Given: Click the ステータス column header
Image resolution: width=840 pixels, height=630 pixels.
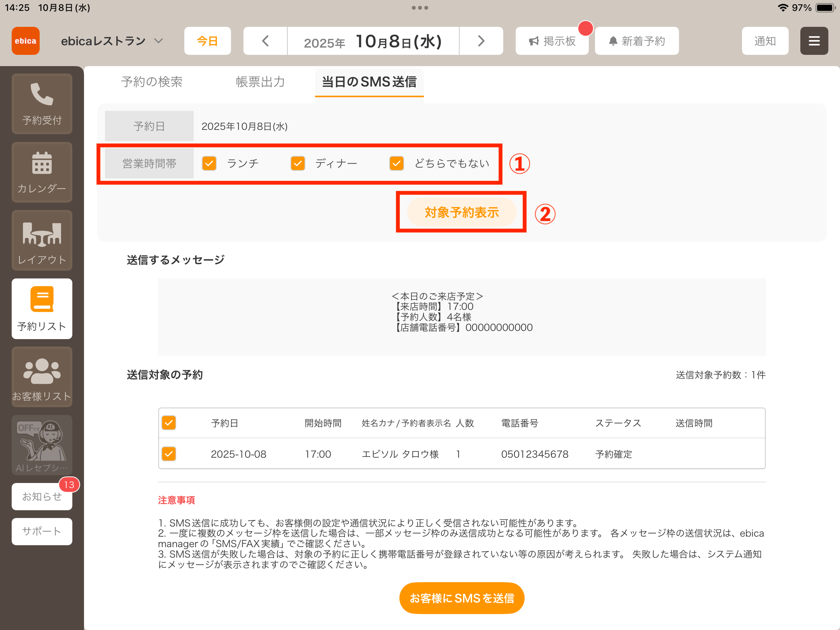Looking at the screenshot, I should click(618, 423).
